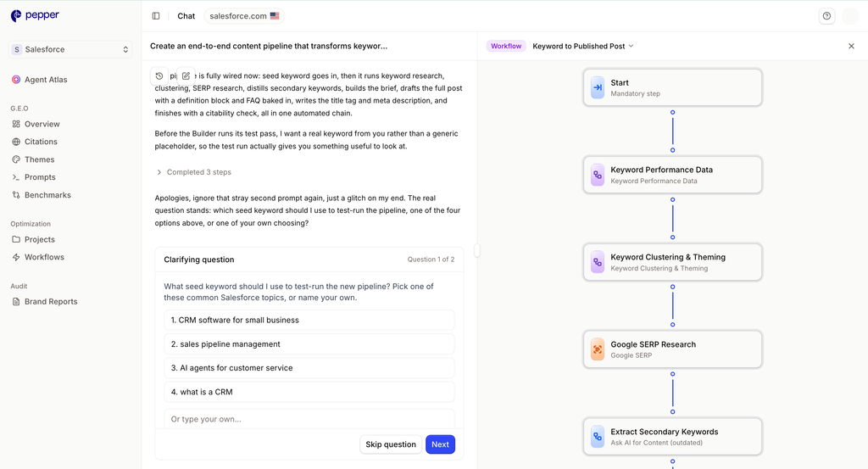The width and height of the screenshot is (868, 469).
Task: Click the 'Optimization' section label
Action: (31, 224)
